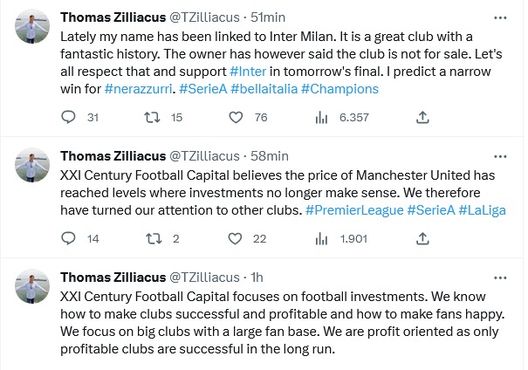Open more options on the 1h tweet

[500, 278]
